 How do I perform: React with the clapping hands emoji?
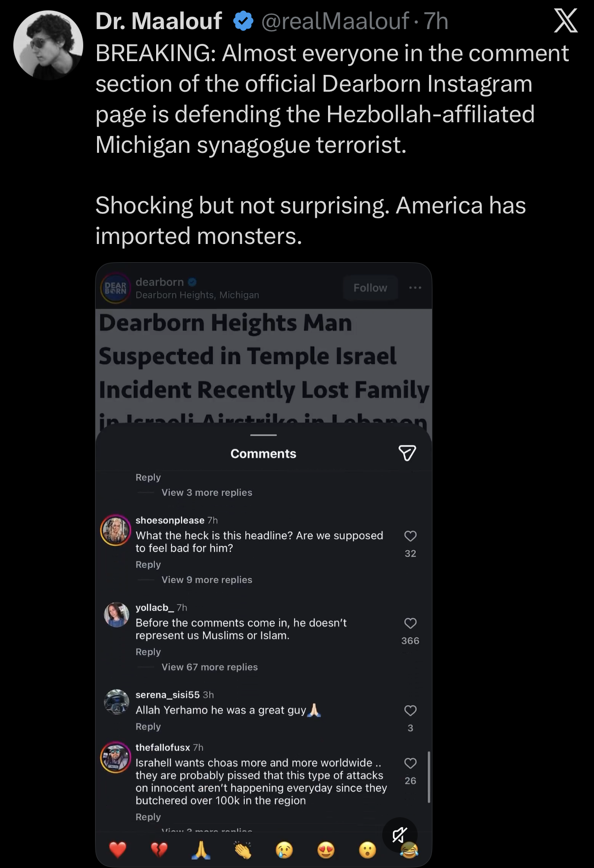tap(242, 849)
